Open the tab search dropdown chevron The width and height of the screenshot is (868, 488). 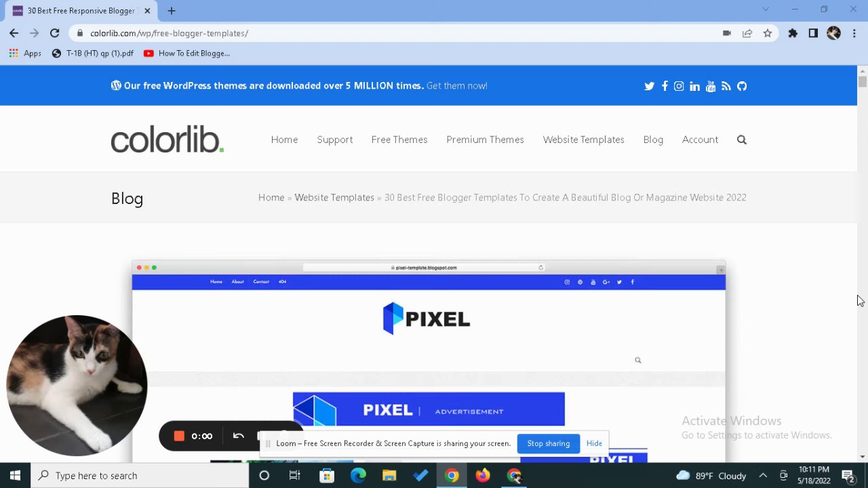766,9
